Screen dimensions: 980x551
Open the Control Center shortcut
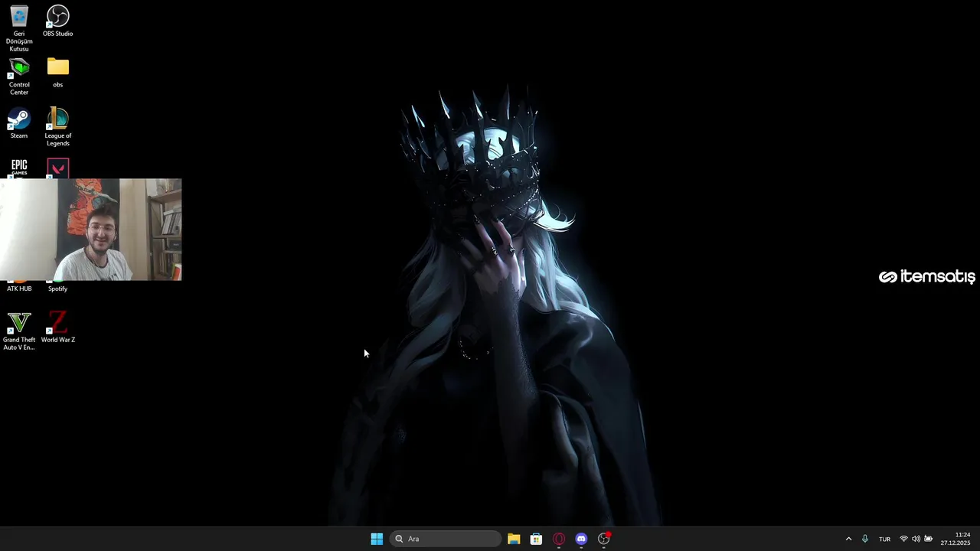[19, 77]
